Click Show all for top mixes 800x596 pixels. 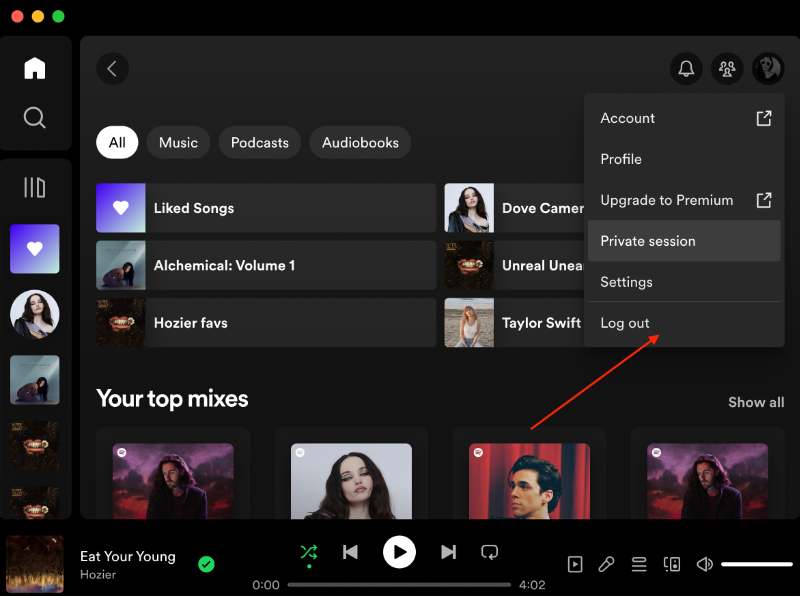tap(756, 402)
